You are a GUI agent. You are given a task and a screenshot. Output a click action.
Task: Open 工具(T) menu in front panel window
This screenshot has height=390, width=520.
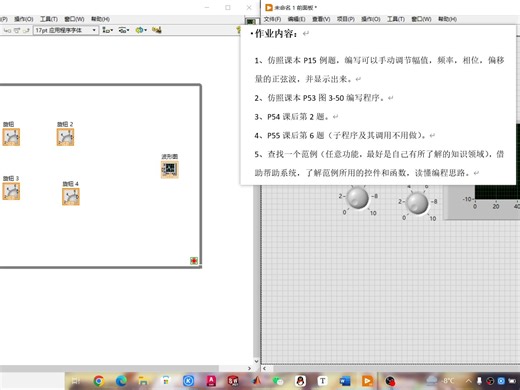coord(396,19)
